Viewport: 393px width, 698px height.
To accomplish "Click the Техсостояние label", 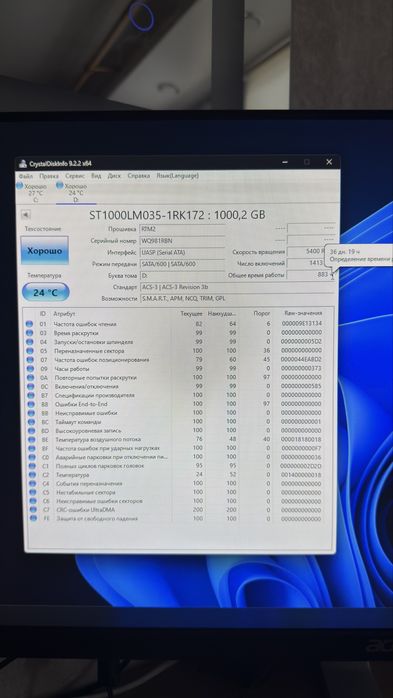I will 44,229.
